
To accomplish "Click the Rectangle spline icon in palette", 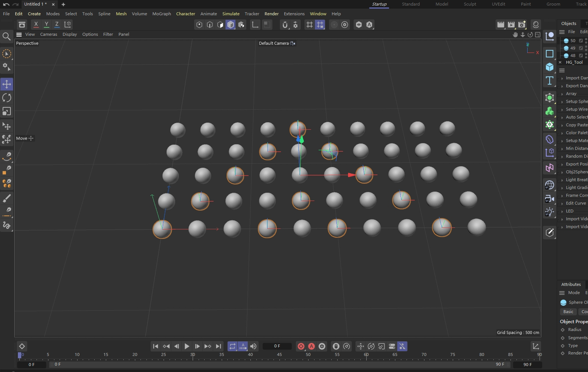I will coord(550,54).
